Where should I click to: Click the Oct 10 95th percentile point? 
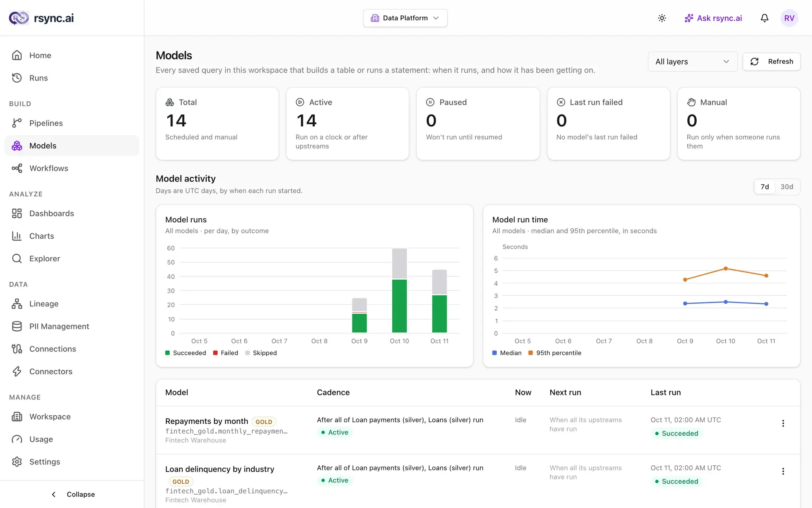pyautogui.click(x=726, y=268)
